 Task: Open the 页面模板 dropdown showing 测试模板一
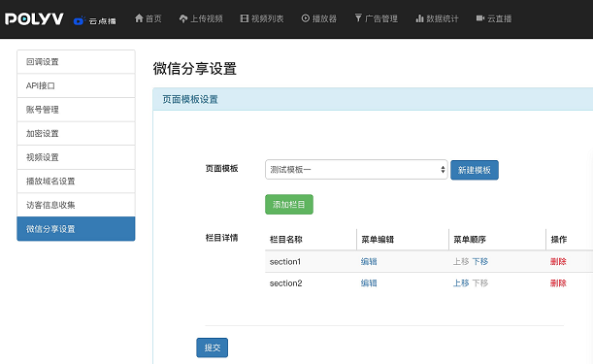click(x=356, y=170)
